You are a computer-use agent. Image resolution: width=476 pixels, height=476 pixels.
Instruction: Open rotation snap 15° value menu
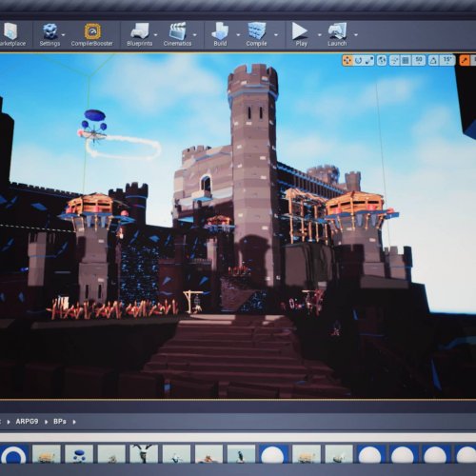[x=447, y=60]
